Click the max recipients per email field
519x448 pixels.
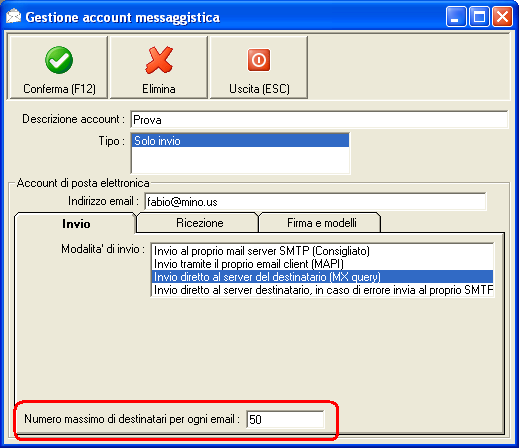coord(285,419)
